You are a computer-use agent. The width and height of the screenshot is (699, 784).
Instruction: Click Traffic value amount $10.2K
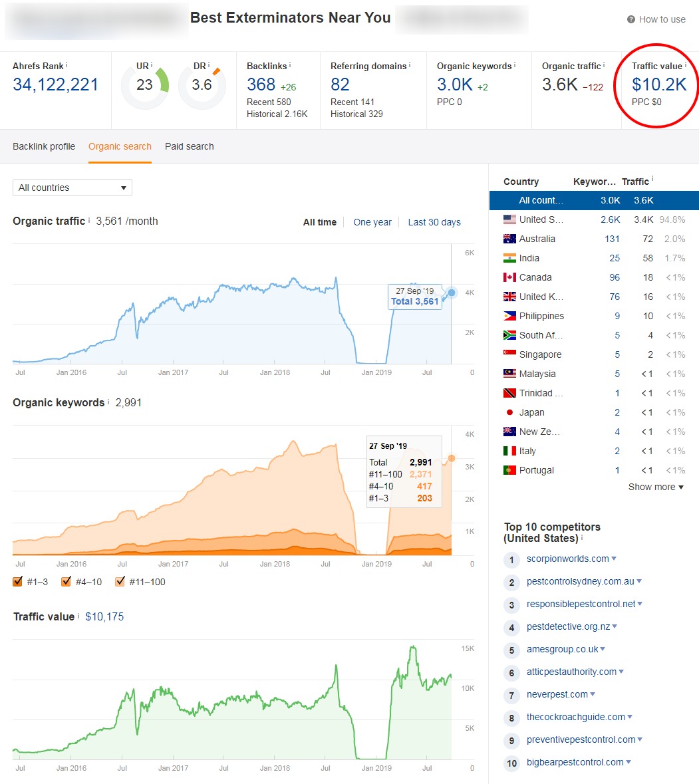(x=659, y=84)
